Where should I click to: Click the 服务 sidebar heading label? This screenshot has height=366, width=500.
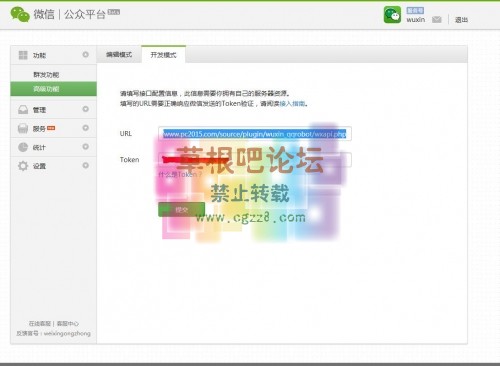(x=39, y=129)
